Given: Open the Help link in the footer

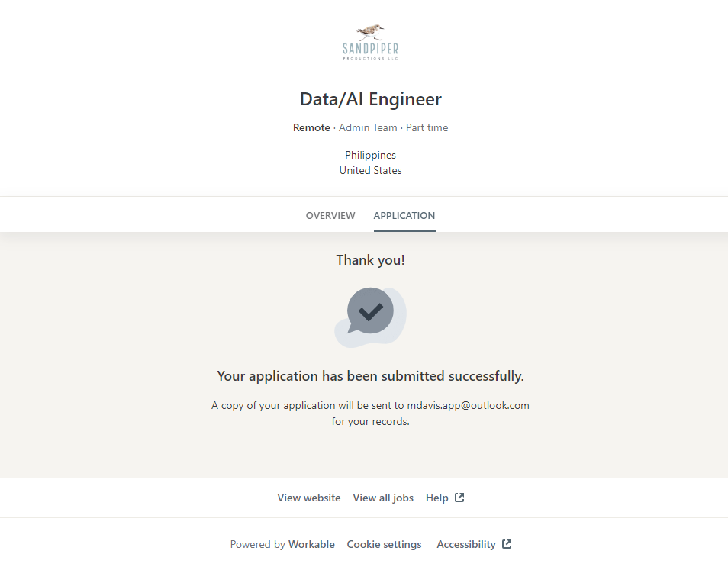Looking at the screenshot, I should [436, 498].
